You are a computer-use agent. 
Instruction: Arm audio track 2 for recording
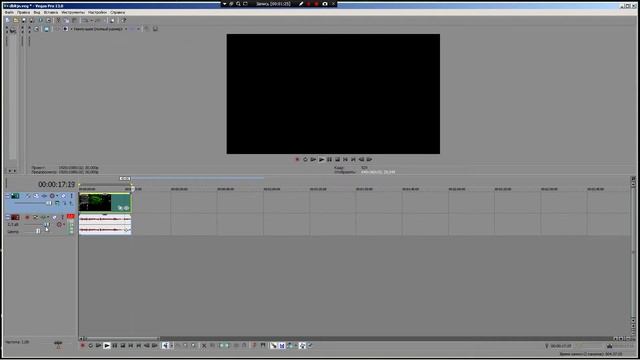27,217
